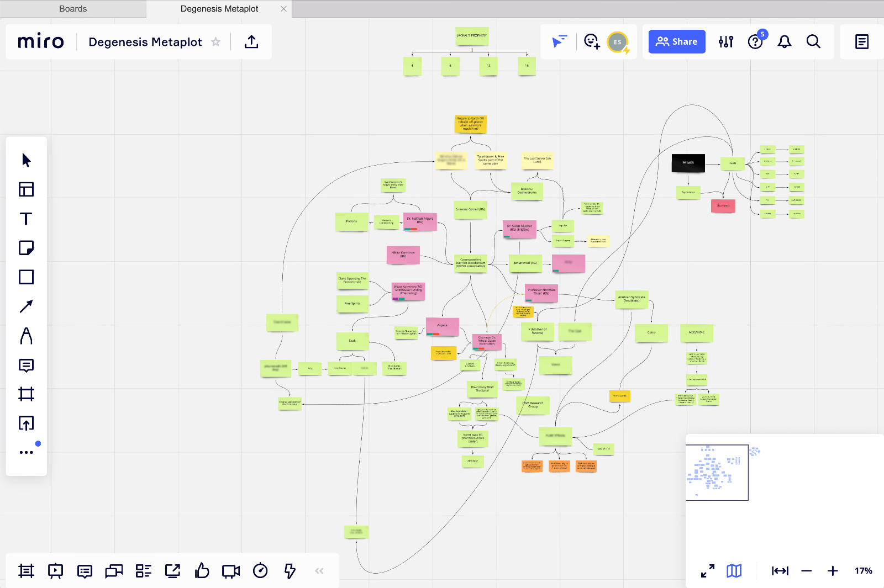Click the Export board upload icon
The width and height of the screenshot is (884, 588).
pos(251,42)
